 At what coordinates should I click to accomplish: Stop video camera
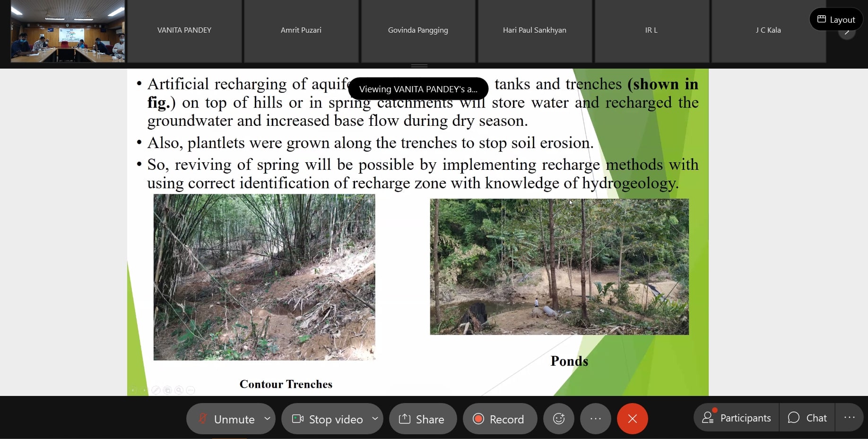(327, 419)
